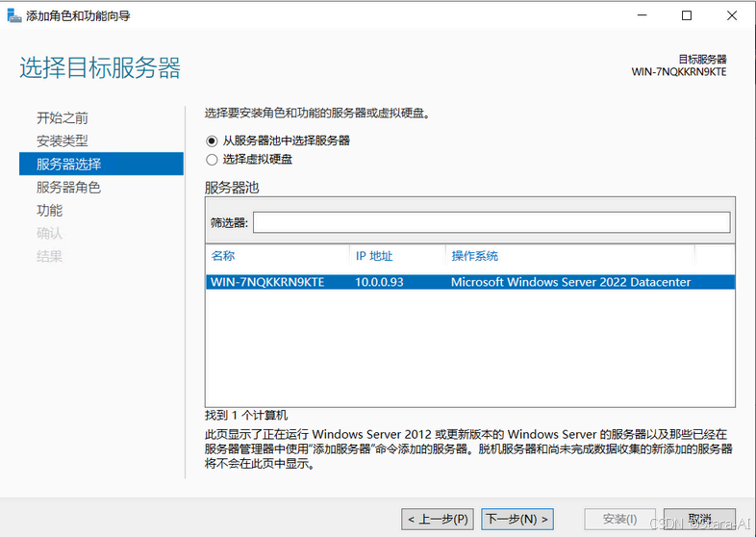Image resolution: width=756 pixels, height=537 pixels.
Task: Click 找到 1 个计算机 text
Action: click(x=246, y=416)
